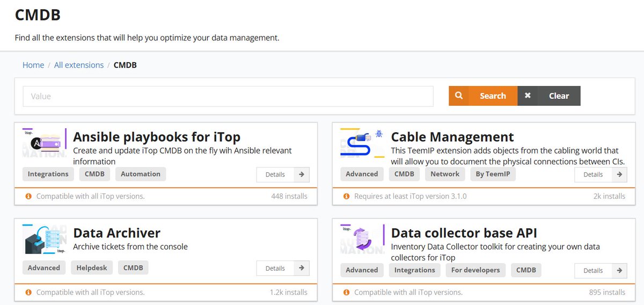Image resolution: width=644 pixels, height=305 pixels.
Task: Click the Cable Management description about TeemIP cabling objects
Action: [x=508, y=156]
